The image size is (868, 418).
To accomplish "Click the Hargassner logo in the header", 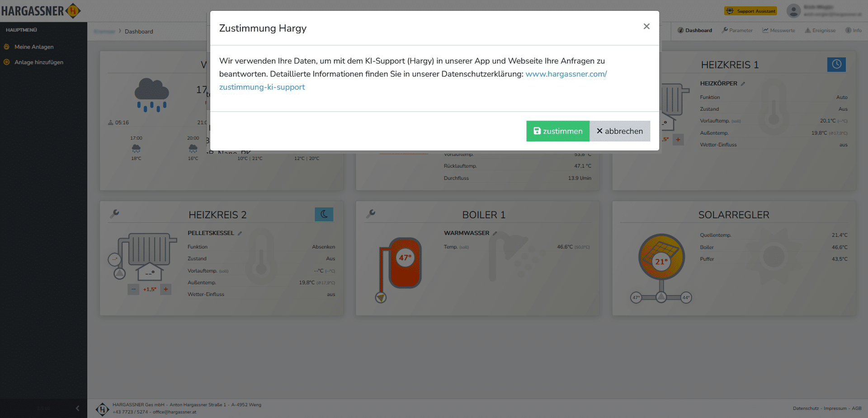I will pyautogui.click(x=41, y=10).
